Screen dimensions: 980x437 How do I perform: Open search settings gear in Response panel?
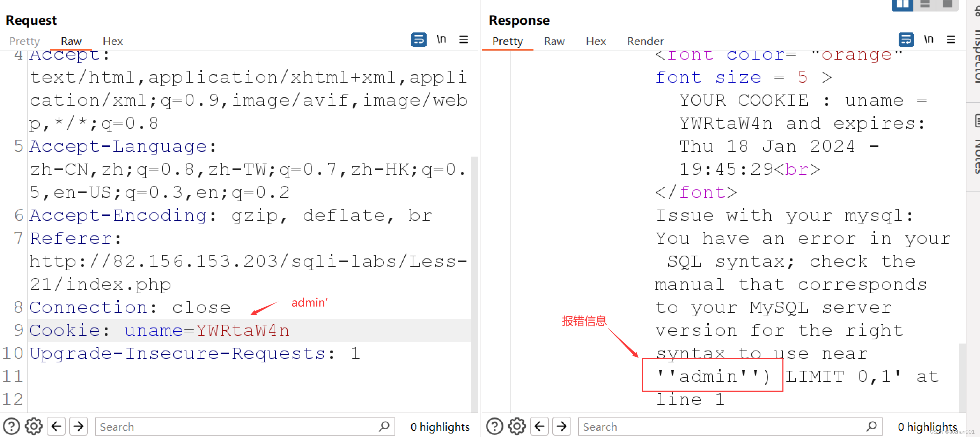tap(517, 426)
